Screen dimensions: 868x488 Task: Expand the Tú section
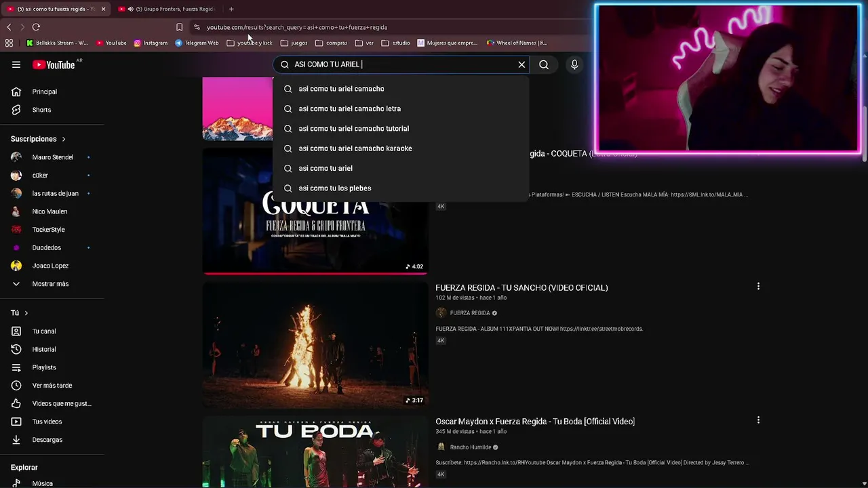click(19, 313)
